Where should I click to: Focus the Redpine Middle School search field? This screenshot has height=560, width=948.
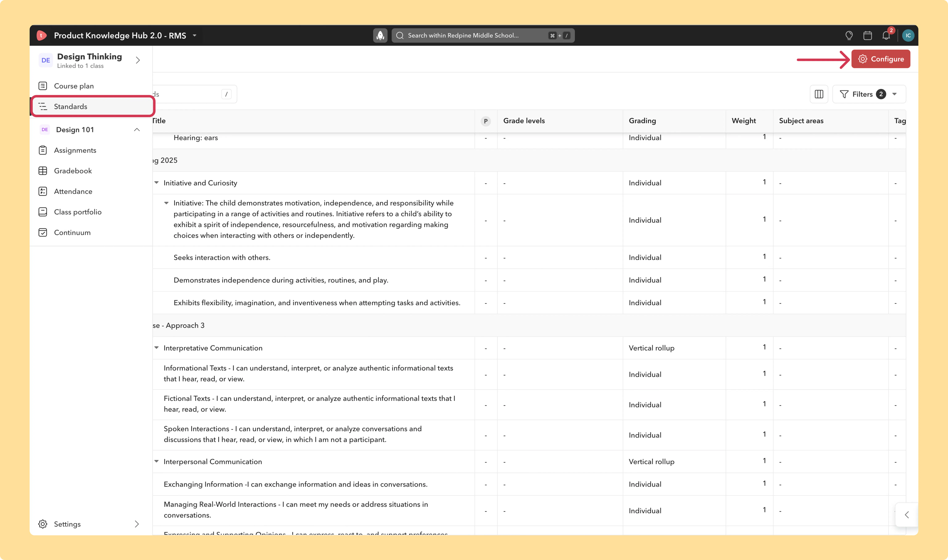483,35
